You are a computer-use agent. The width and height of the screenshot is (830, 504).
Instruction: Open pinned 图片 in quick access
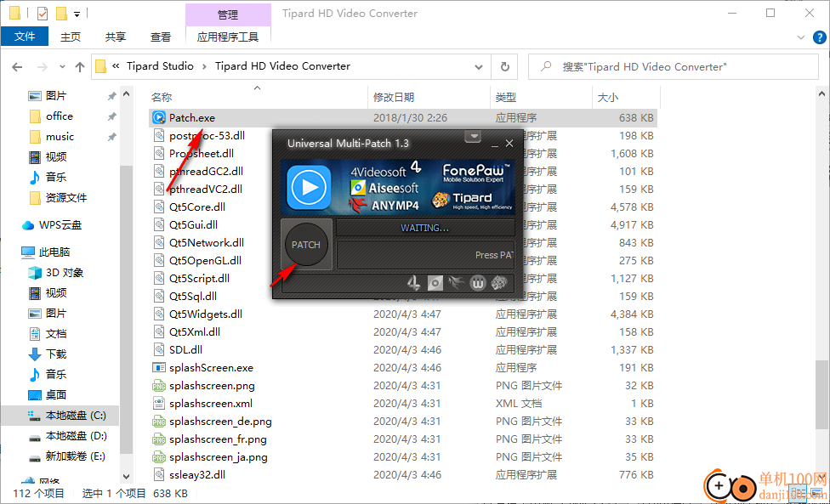[55, 96]
